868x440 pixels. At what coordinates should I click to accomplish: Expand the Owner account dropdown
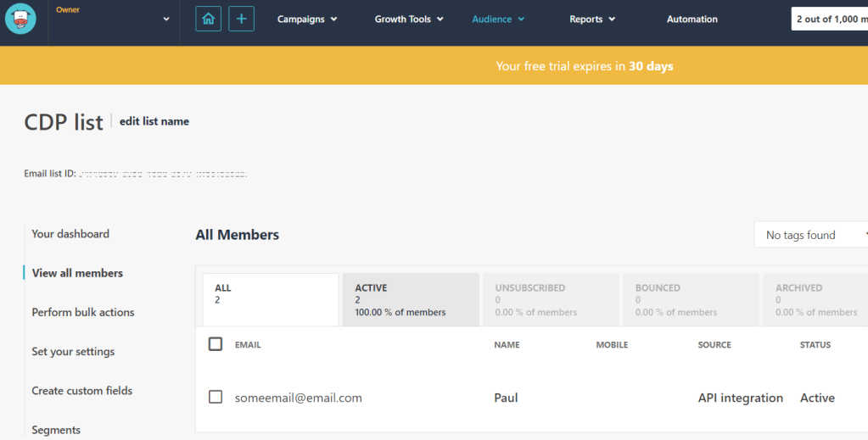(165, 19)
